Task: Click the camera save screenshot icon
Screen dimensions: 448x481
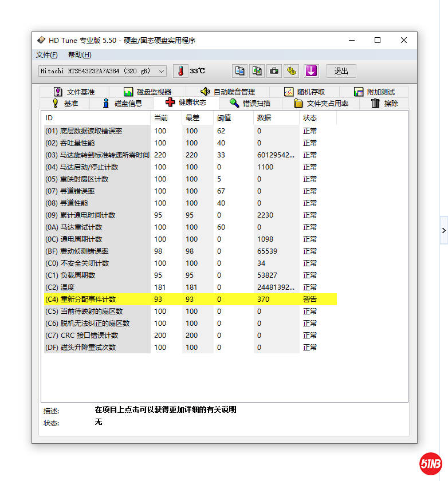Action: point(274,71)
